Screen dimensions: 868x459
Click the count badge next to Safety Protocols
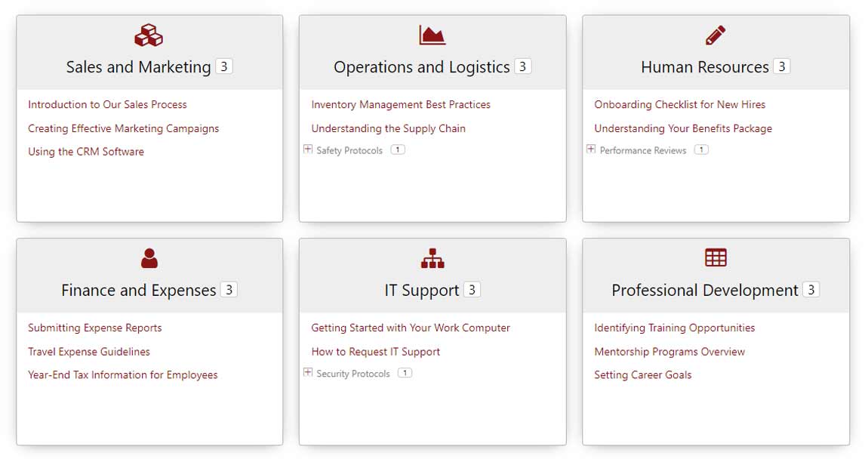pyautogui.click(x=398, y=150)
